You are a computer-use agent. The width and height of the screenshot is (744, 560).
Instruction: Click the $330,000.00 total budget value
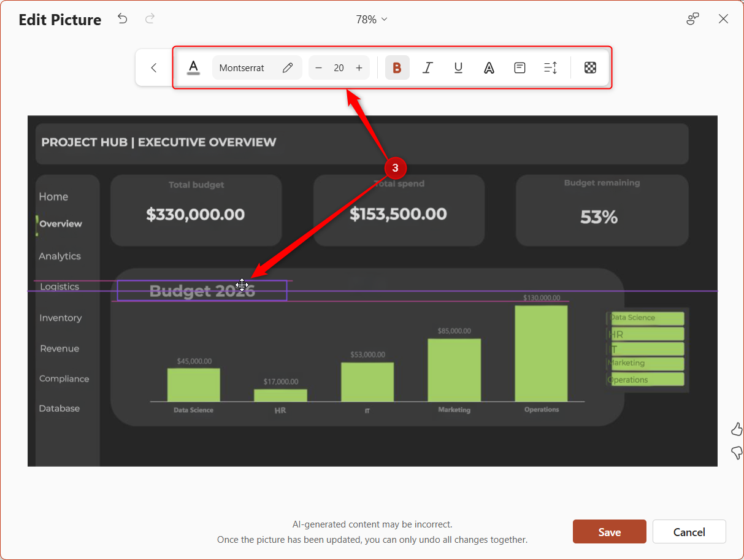196,215
